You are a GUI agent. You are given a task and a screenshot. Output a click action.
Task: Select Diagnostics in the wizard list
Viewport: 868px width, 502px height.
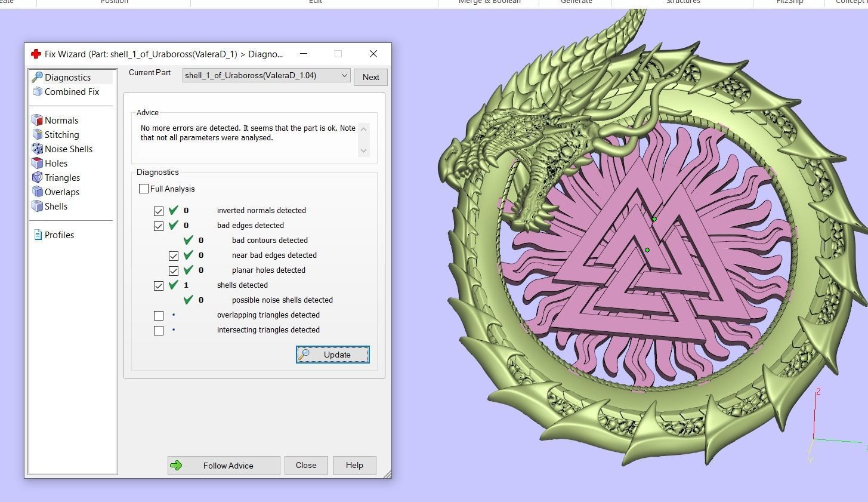(67, 77)
